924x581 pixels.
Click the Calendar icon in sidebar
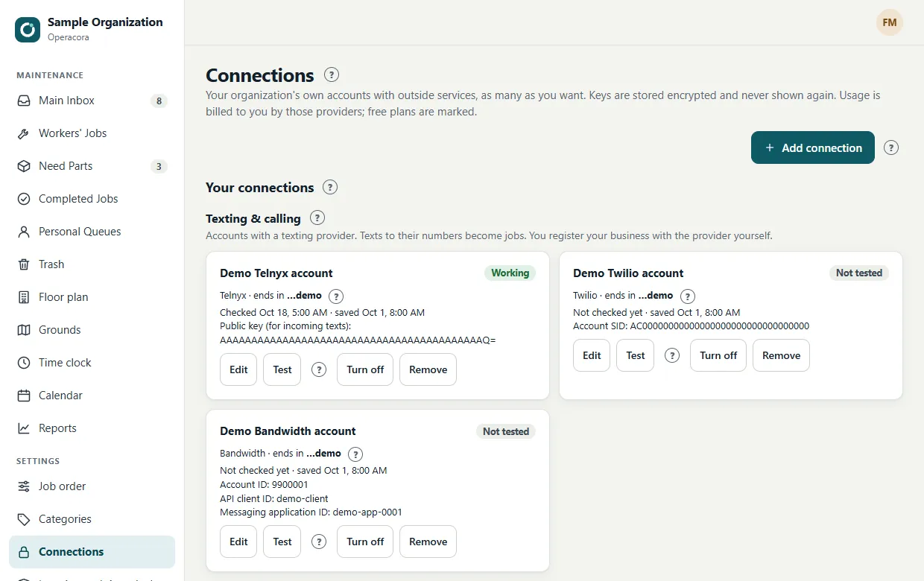pyautogui.click(x=24, y=396)
